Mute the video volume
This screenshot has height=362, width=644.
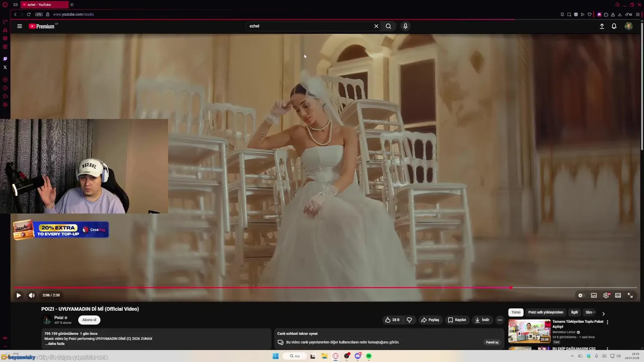(x=32, y=295)
